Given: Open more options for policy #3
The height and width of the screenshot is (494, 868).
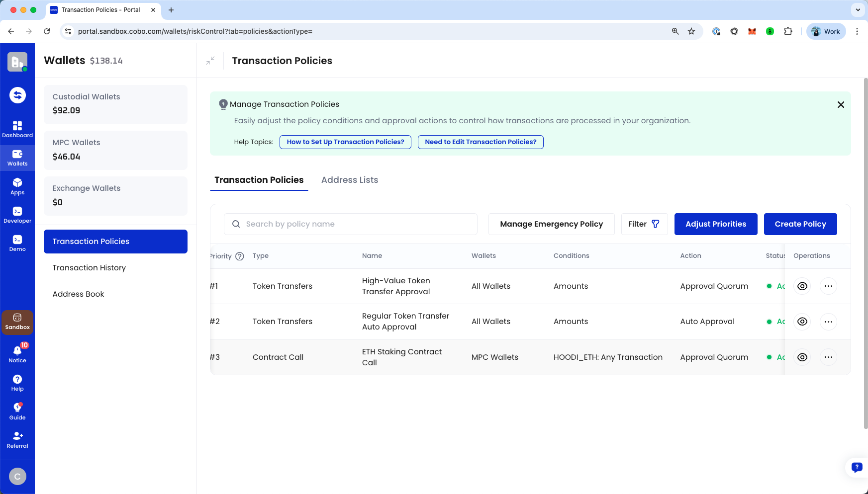Looking at the screenshot, I should [x=828, y=357].
